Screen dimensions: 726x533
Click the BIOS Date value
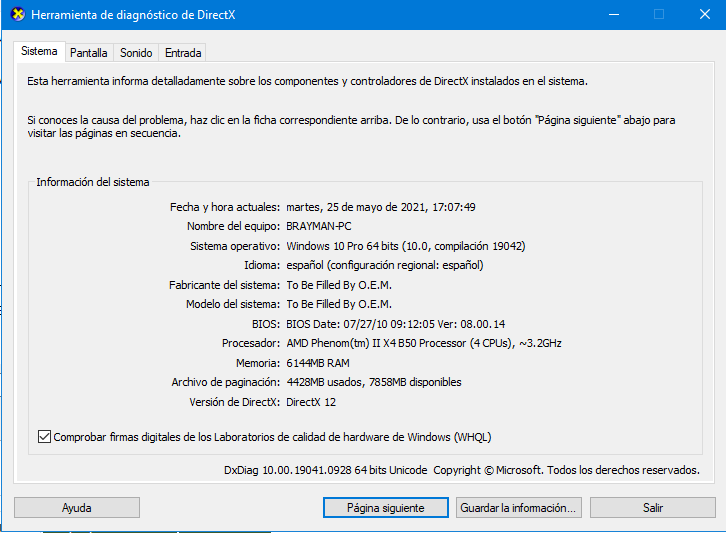click(x=395, y=324)
